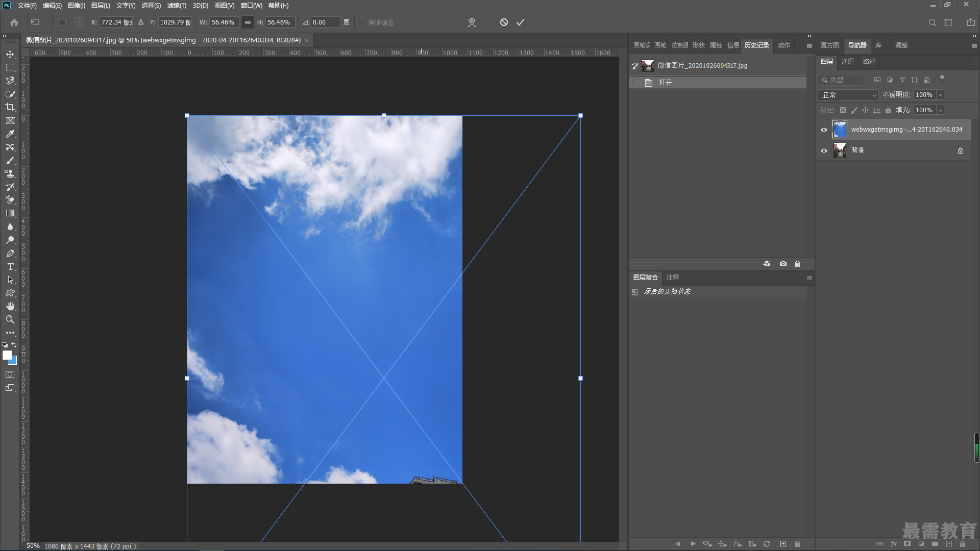Open the layer filter 类型 dropdown
Screen dimensions: 980x551
(x=841, y=80)
